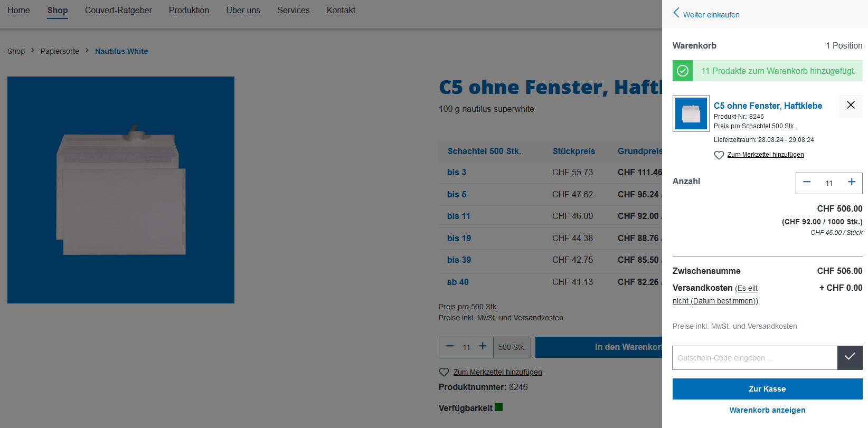Viewport: 868px width, 428px height.
Task: Open the Couvert-Ratgeber menu
Action: pos(118,11)
